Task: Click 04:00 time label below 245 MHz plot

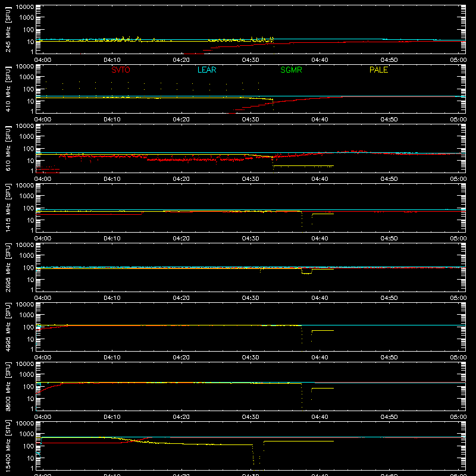Action: [42, 60]
